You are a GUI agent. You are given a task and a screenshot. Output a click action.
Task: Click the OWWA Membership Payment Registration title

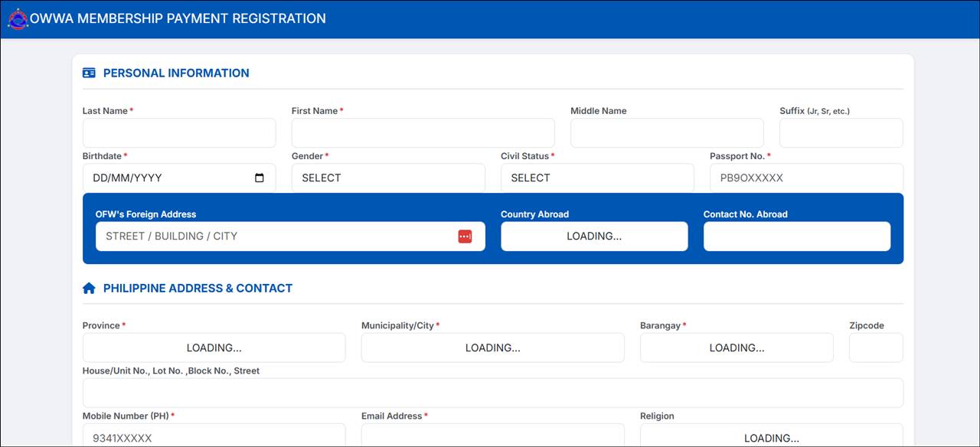[178, 18]
